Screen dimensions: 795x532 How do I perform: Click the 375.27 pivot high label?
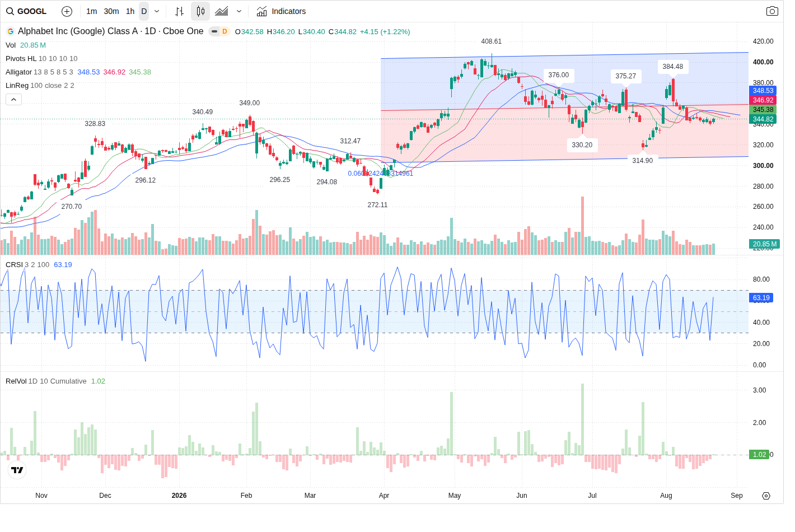[626, 76]
